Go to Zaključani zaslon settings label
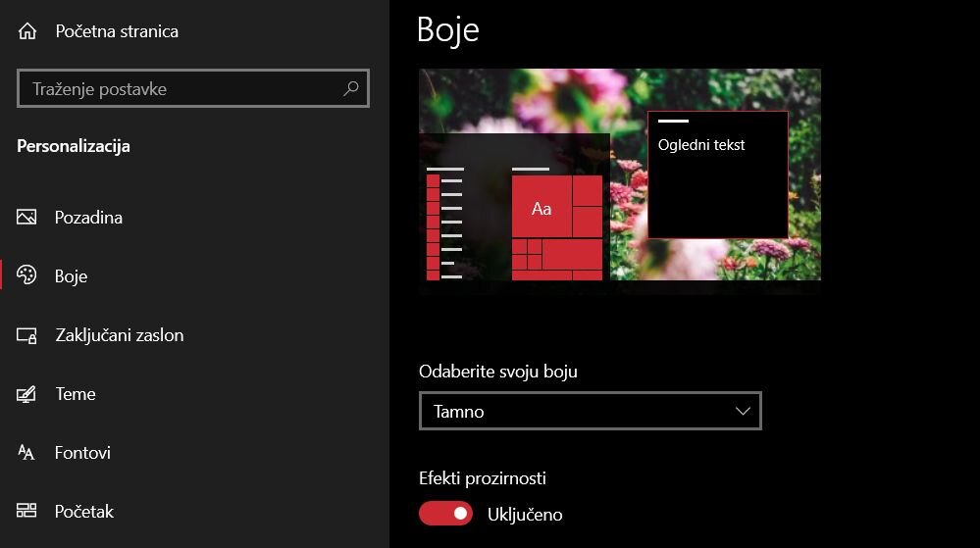 (119, 335)
